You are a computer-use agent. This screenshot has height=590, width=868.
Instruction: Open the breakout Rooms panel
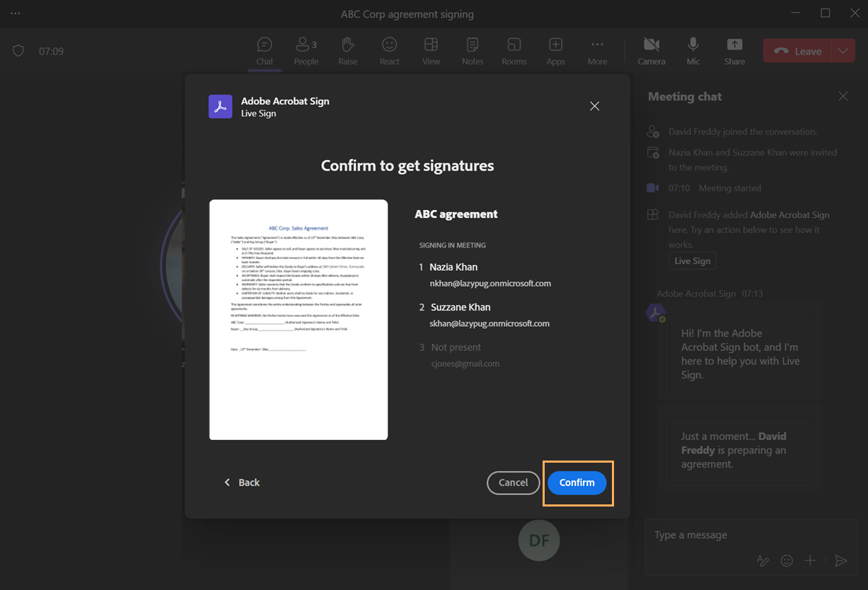pos(514,50)
